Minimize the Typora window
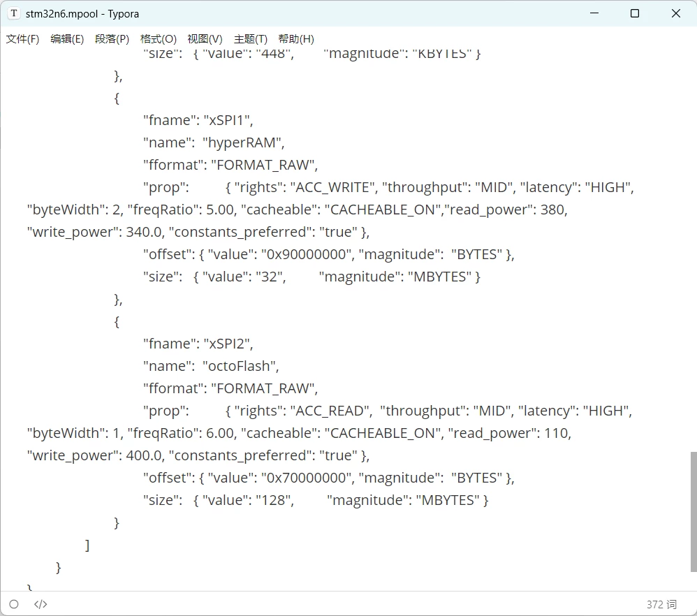 point(594,13)
